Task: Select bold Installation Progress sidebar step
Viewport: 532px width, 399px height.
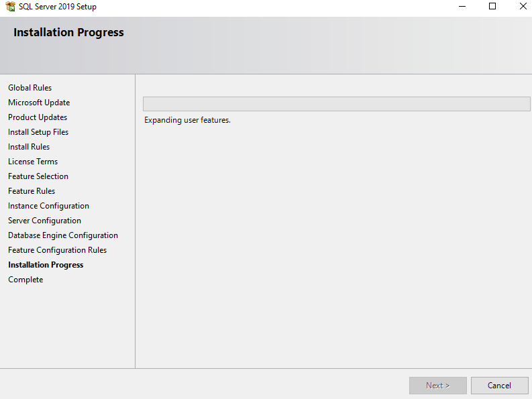Action: click(x=46, y=265)
